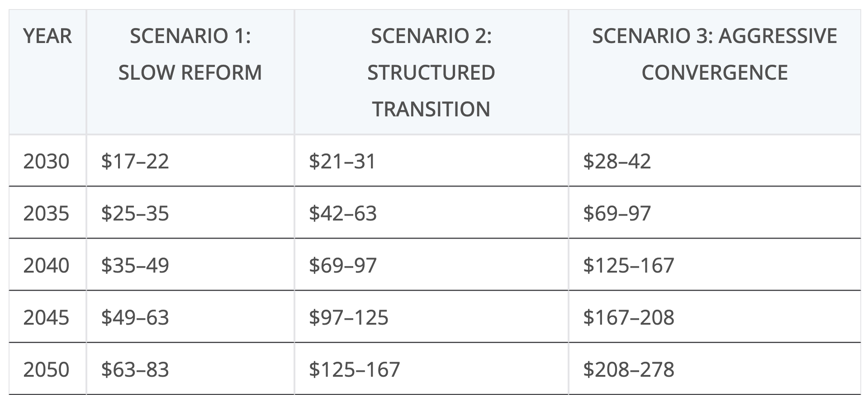868x403 pixels.
Task: Select the $28–42 value cell
Action: tap(617, 161)
